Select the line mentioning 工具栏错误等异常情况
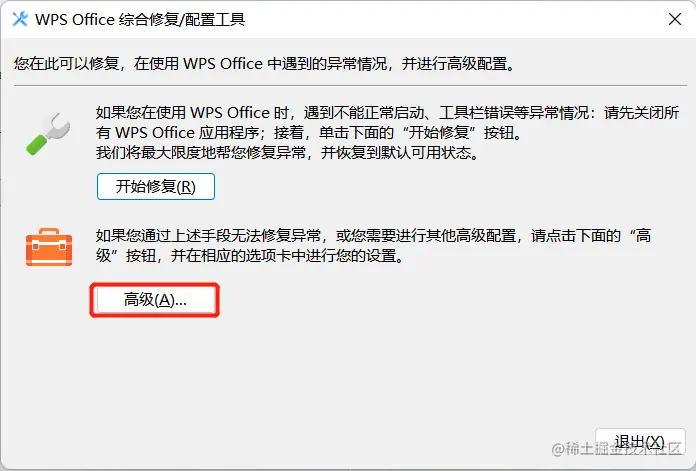This screenshot has height=471, width=696. tap(387, 113)
